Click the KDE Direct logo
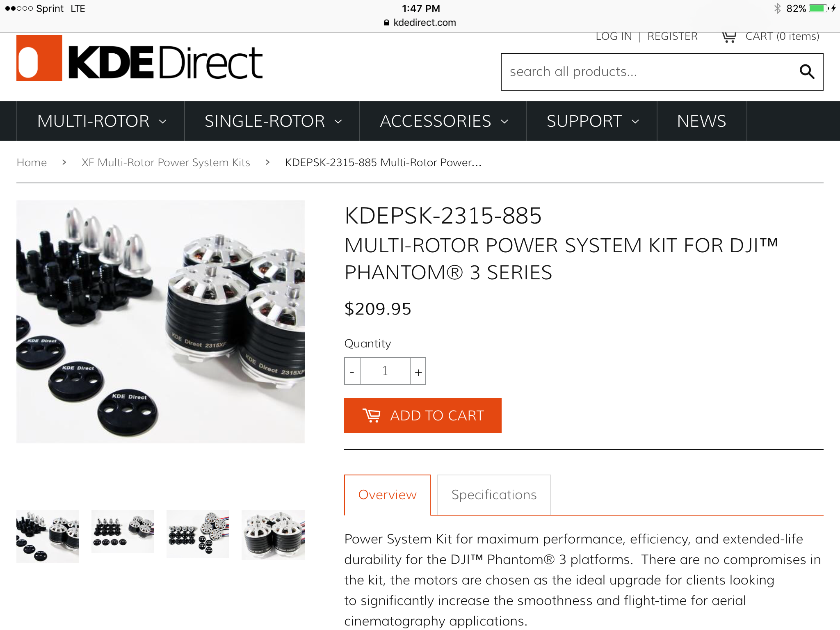The height and width of the screenshot is (630, 840). [x=139, y=58]
